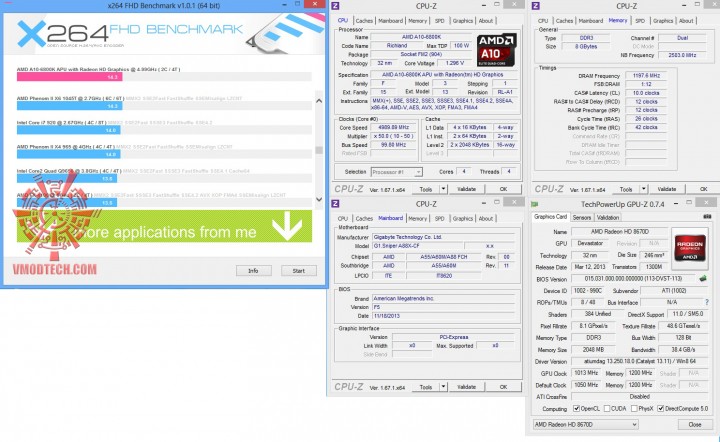The width and height of the screenshot is (720, 442).
Task: Click the Close button in GPU-Z
Action: pos(695,425)
